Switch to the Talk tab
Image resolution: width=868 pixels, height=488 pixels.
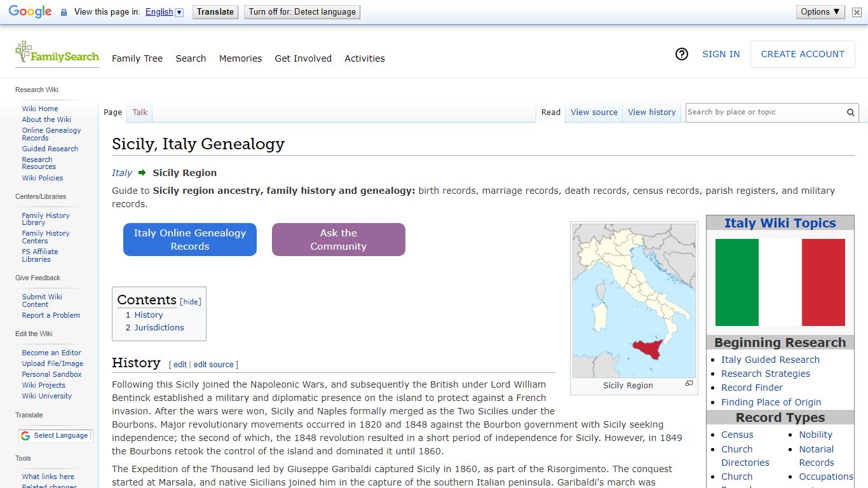[x=140, y=112]
